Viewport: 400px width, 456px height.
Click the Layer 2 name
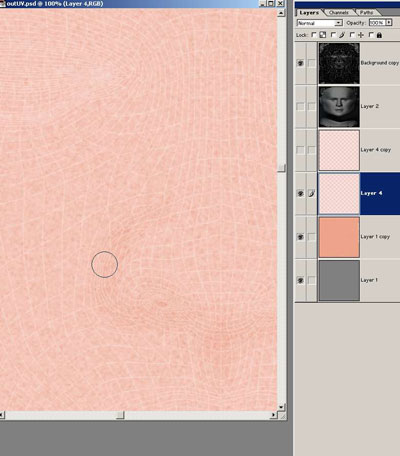[370, 106]
